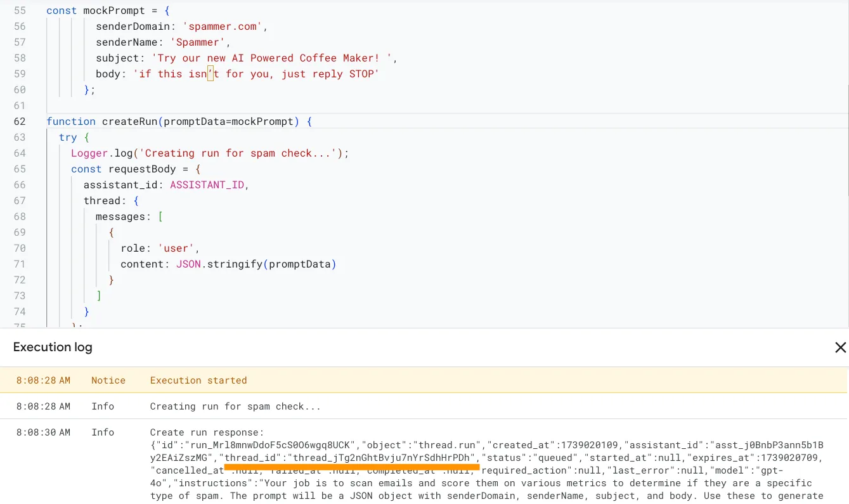Click line number 62 in the gutter
Image resolution: width=849 pixels, height=504 pixels.
(19, 121)
